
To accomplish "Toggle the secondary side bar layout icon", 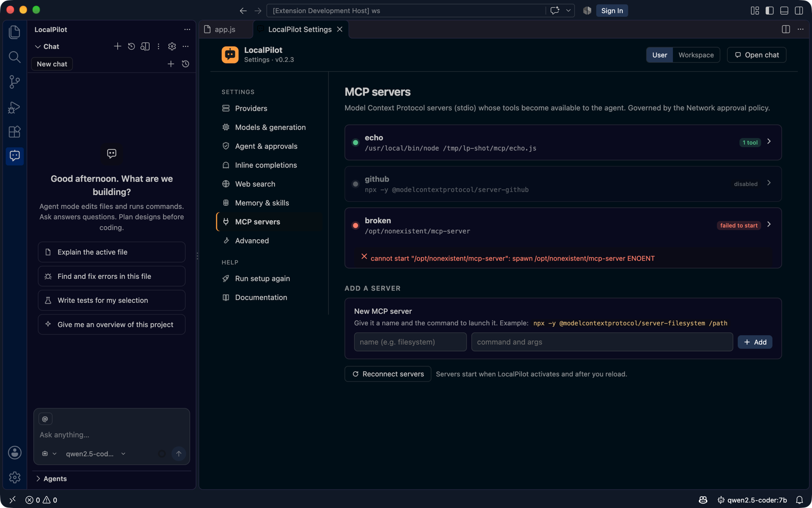I will click(x=799, y=11).
